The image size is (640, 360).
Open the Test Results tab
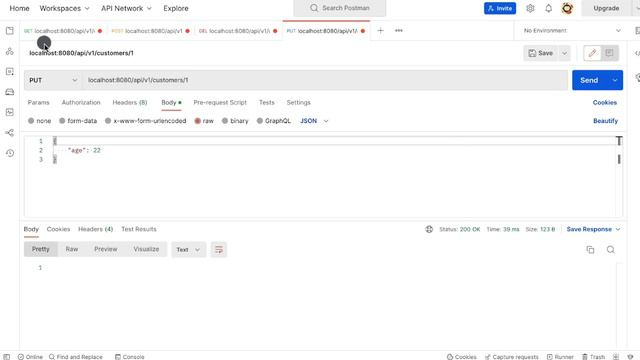[139, 229]
